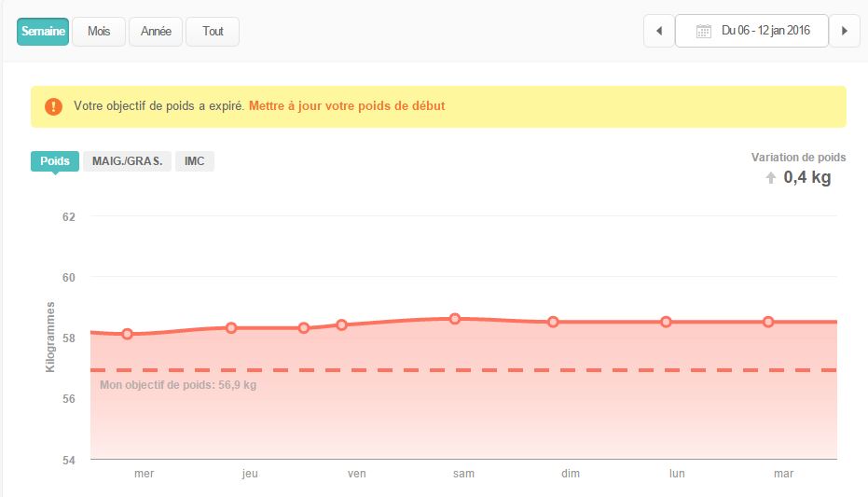The width and height of the screenshot is (868, 497).
Task: Switch chart to IMC
Action: coord(195,161)
